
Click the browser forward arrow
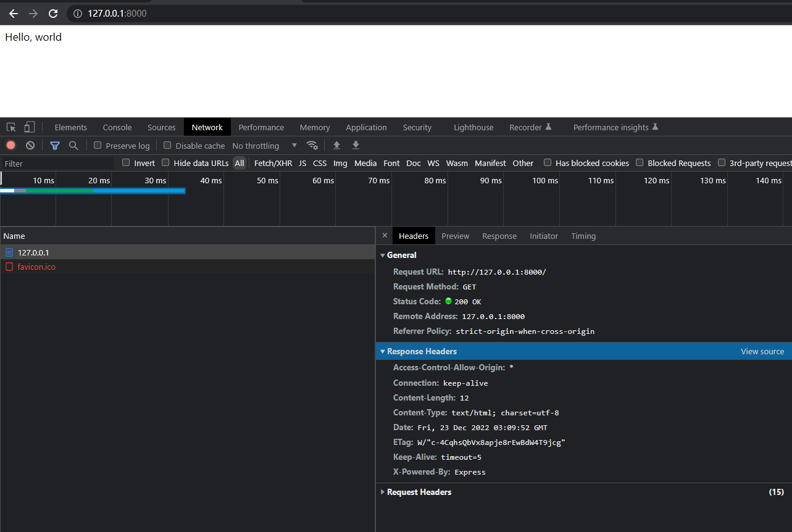point(33,14)
